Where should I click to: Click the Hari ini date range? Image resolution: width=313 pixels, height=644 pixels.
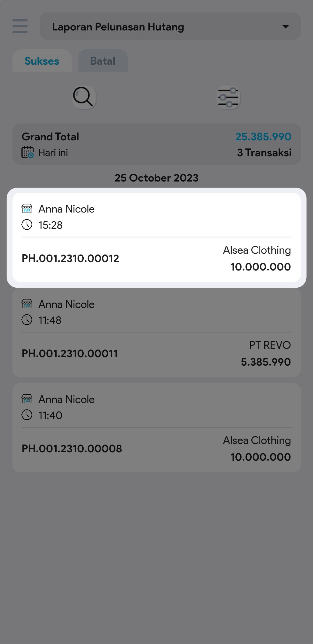click(x=53, y=153)
